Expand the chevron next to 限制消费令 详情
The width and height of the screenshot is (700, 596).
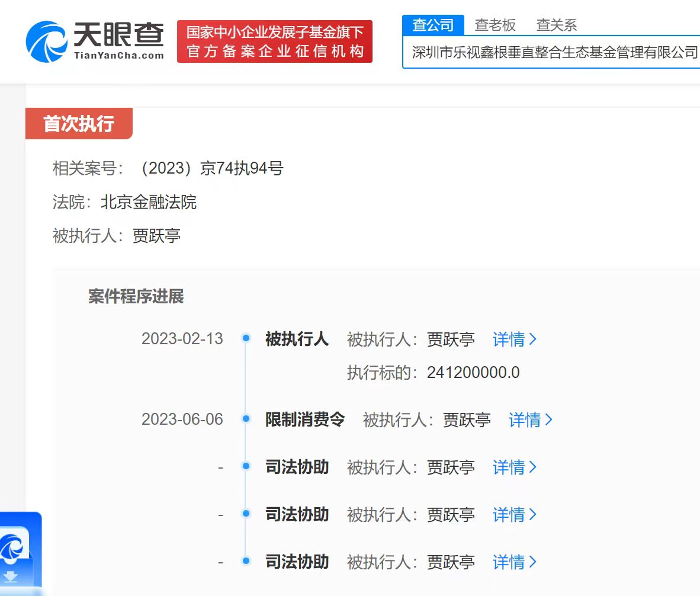click(550, 420)
